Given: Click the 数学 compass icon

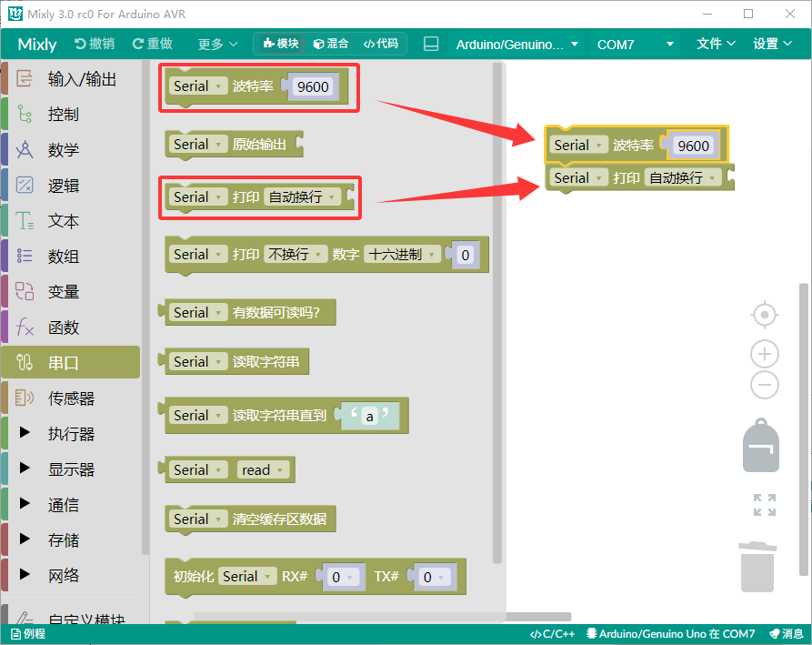Looking at the screenshot, I should coord(25,150).
